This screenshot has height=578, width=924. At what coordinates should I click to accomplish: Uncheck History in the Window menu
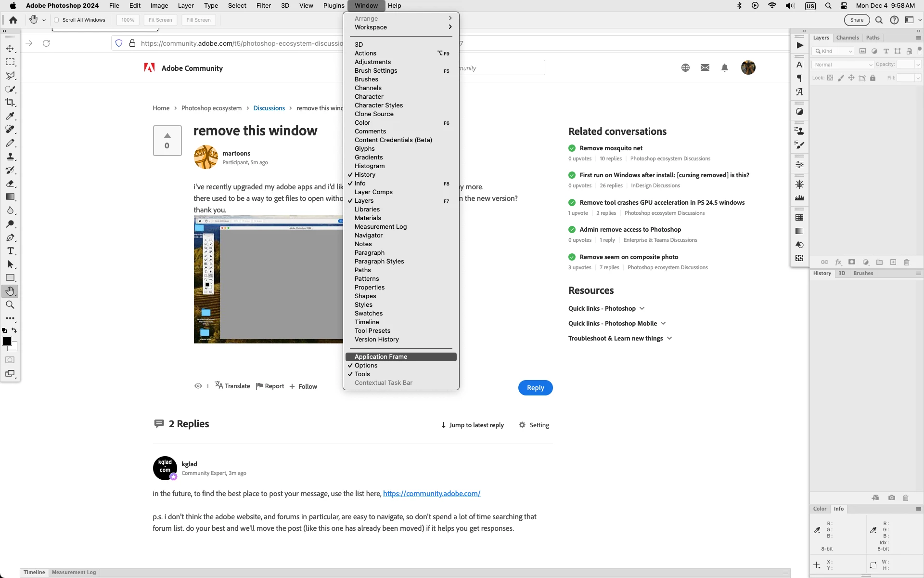pyautogui.click(x=365, y=175)
